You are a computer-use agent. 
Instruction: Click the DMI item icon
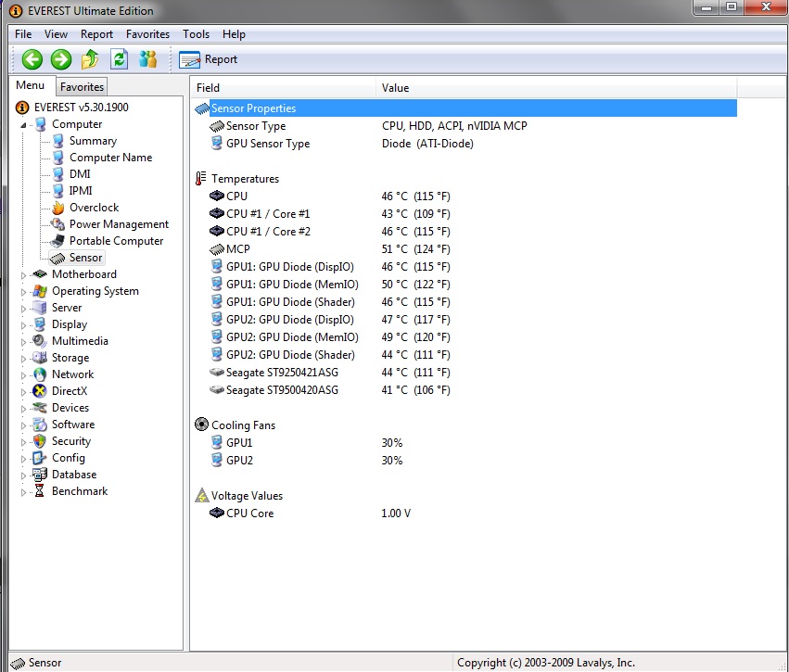57,174
